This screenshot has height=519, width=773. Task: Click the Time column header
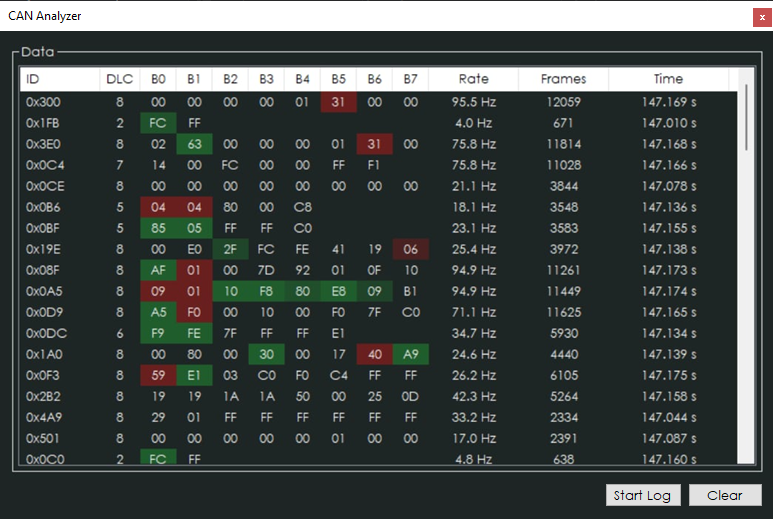(668, 79)
